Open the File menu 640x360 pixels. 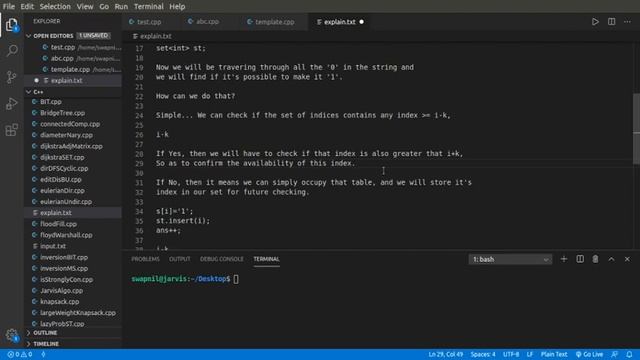pyautogui.click(x=9, y=7)
